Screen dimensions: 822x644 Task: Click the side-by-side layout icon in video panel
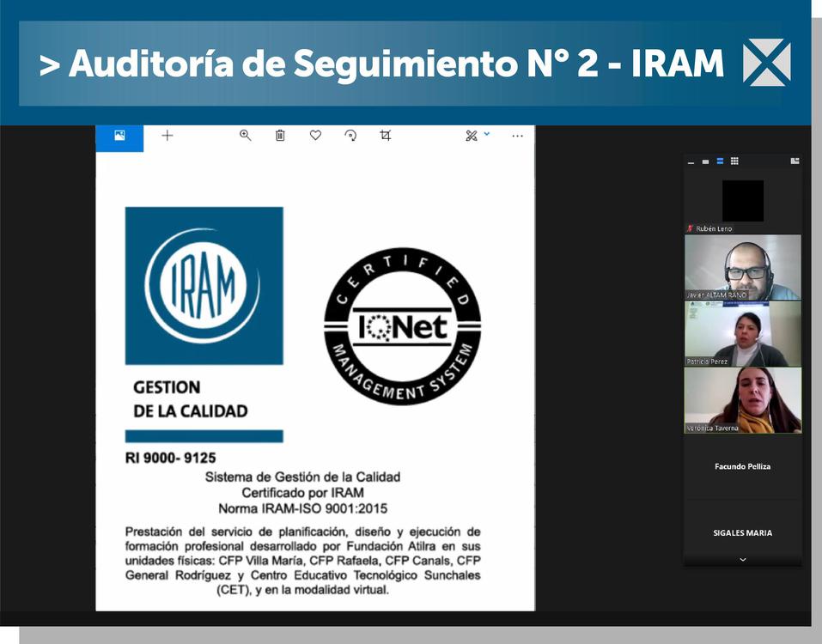795,161
